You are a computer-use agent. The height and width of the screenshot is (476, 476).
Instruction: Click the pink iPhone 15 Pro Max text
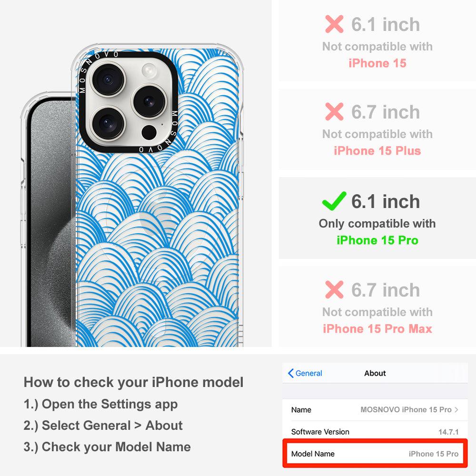377,329
